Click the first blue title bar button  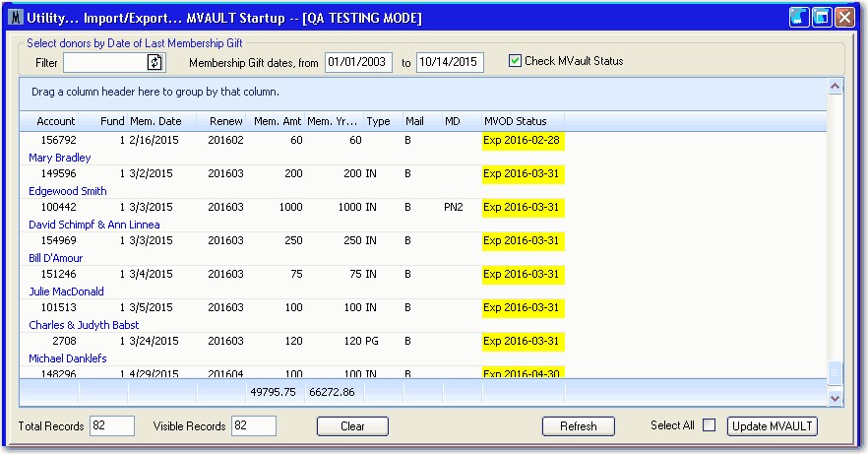pyautogui.click(x=799, y=18)
